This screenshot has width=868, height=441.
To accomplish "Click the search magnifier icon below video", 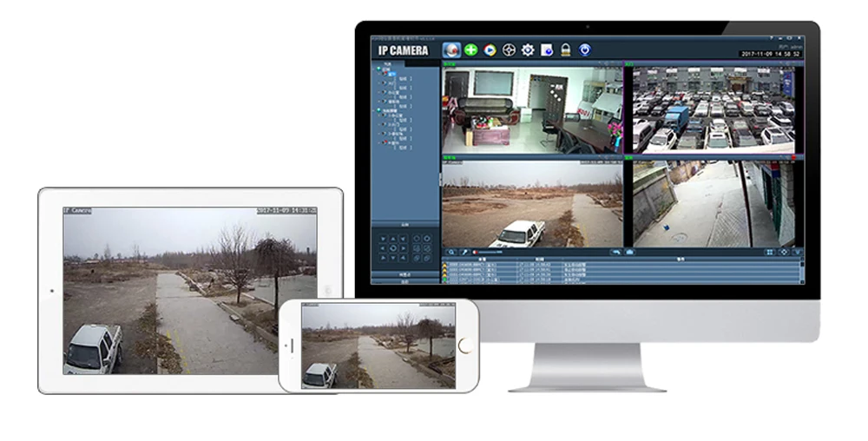I will (451, 253).
